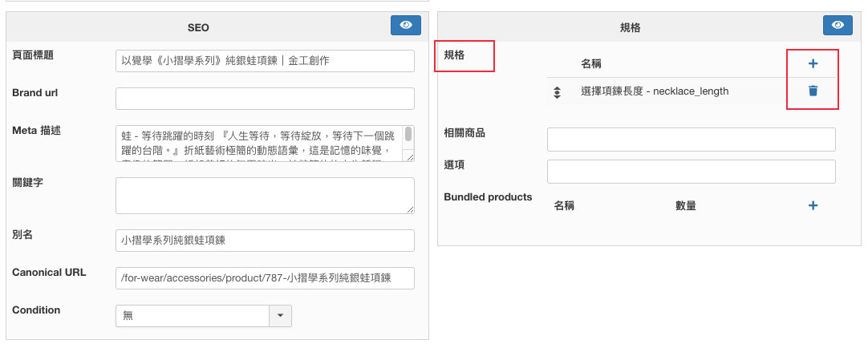Screen dimensions: 868x348
Task: Click inside the Meta 描述 textarea
Action: [258, 144]
